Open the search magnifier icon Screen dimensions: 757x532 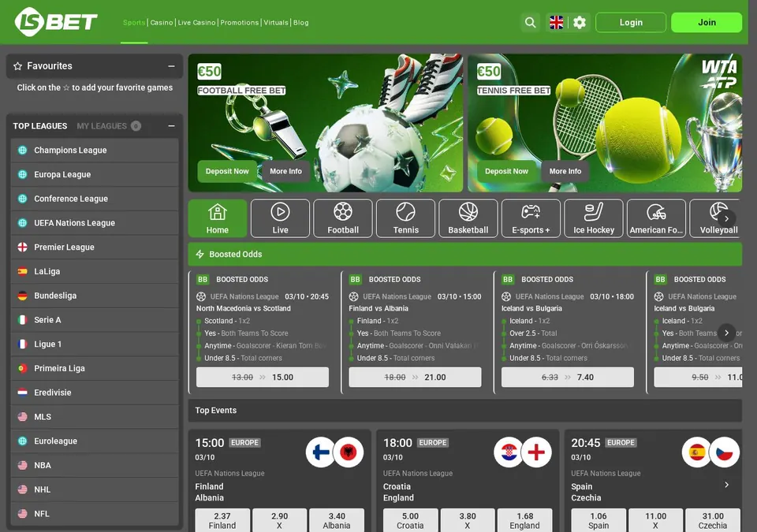pyautogui.click(x=530, y=22)
